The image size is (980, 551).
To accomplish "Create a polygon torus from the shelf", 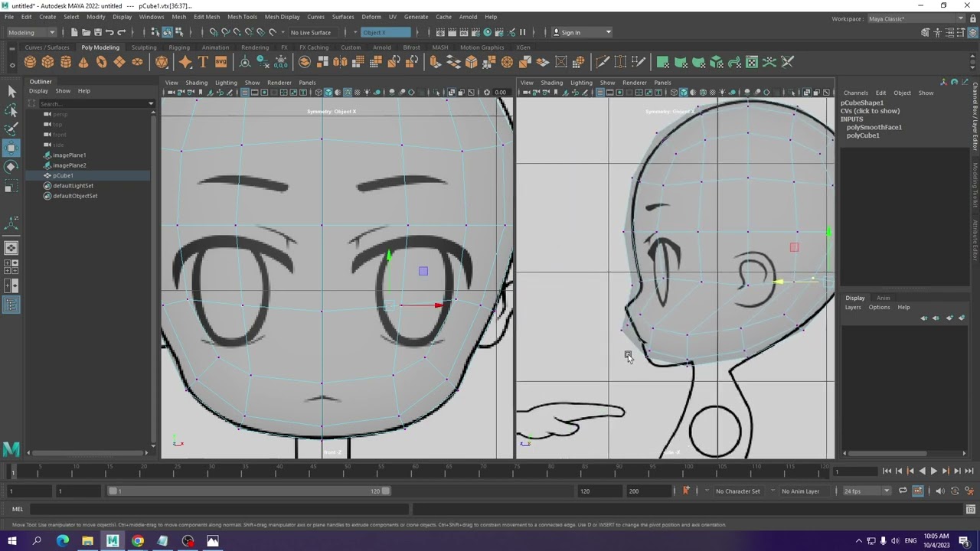I will click(101, 62).
